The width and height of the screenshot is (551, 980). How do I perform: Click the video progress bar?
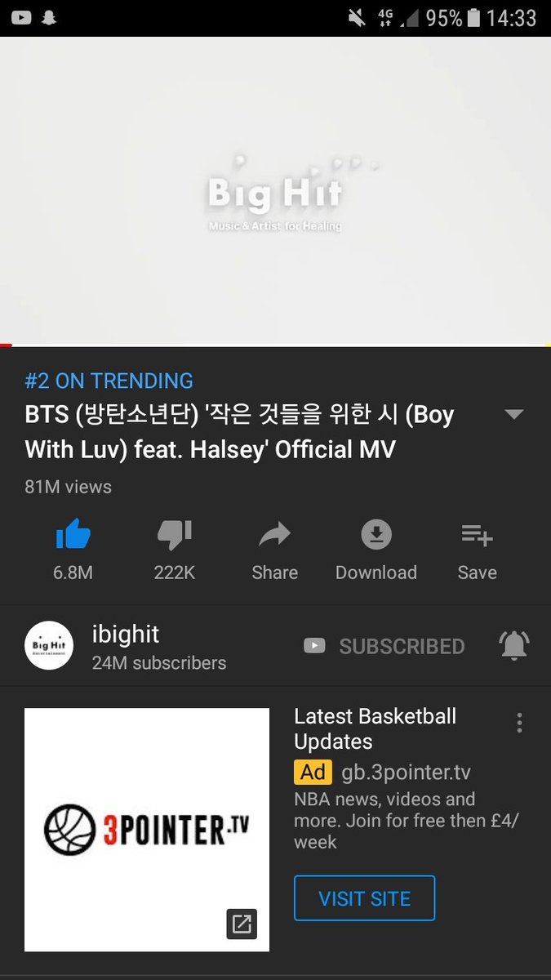pyautogui.click(x=275, y=345)
